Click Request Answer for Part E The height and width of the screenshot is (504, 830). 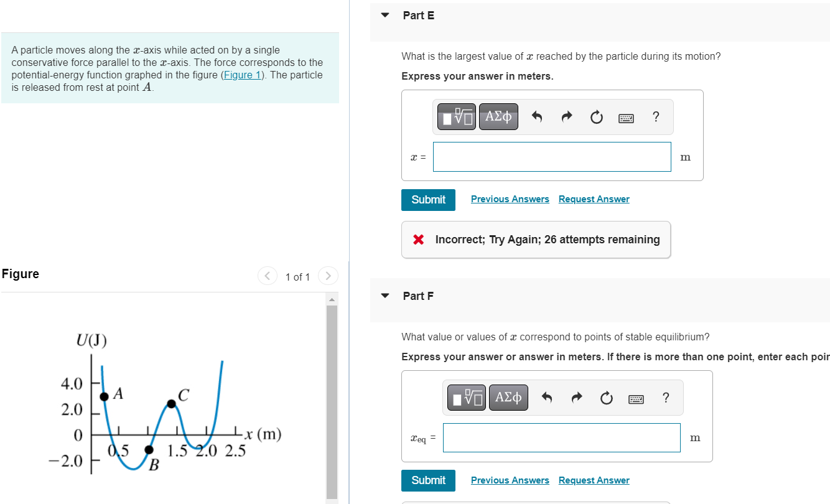coord(594,198)
